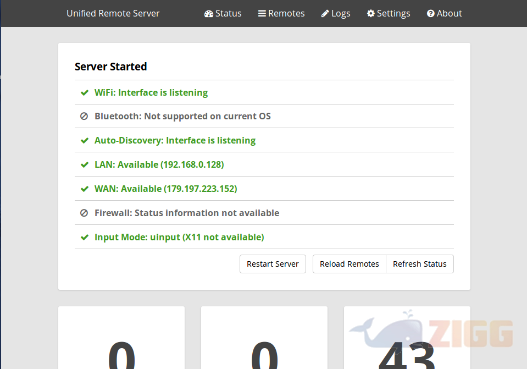The width and height of the screenshot is (527, 369).
Task: Select the WAN Available 179.197.223.152 row
Action: pyautogui.click(x=264, y=189)
